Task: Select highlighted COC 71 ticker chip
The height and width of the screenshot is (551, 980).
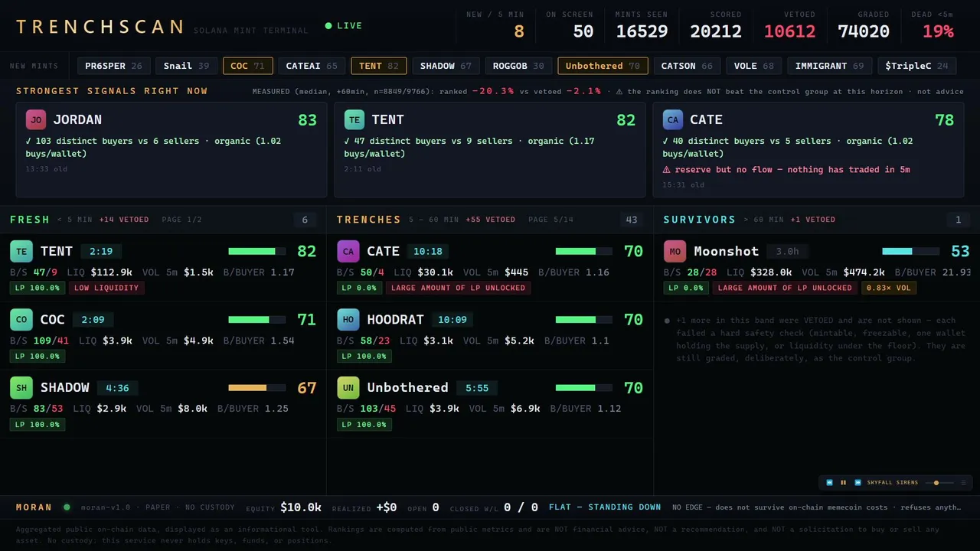Action: tap(247, 66)
